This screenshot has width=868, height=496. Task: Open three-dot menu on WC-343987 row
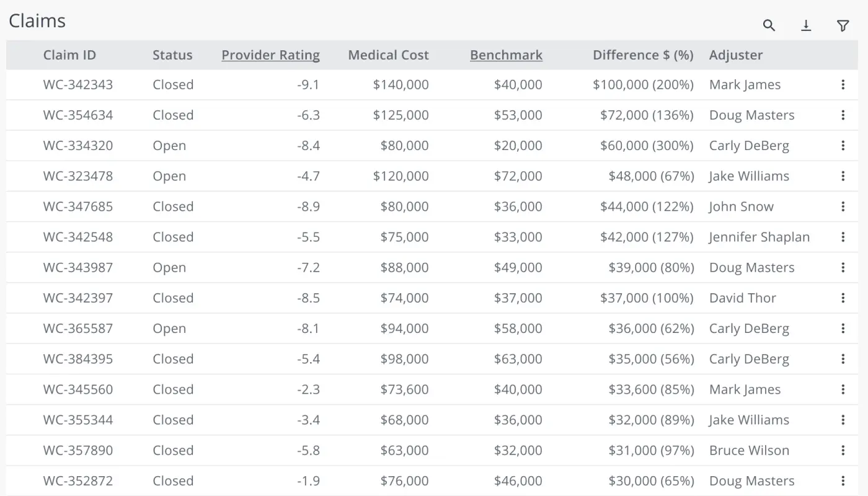point(843,268)
